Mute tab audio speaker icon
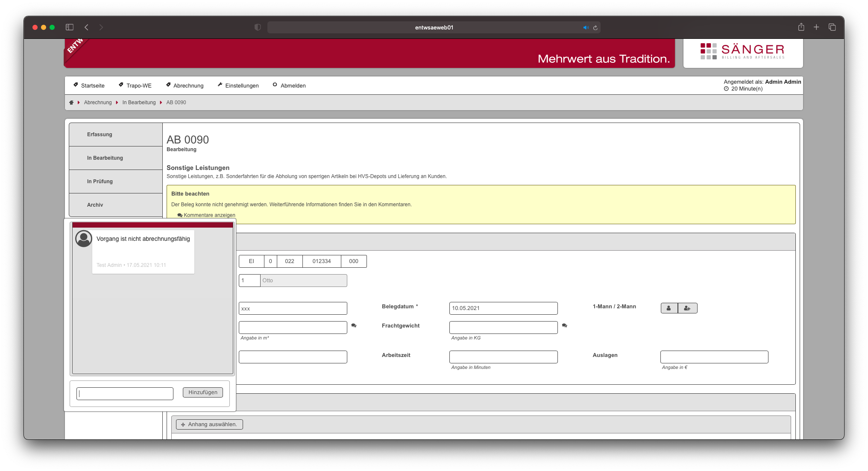 click(586, 27)
